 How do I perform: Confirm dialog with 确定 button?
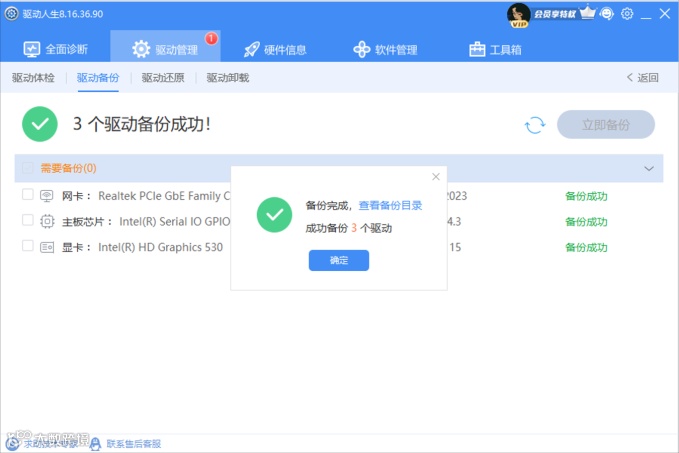click(339, 260)
